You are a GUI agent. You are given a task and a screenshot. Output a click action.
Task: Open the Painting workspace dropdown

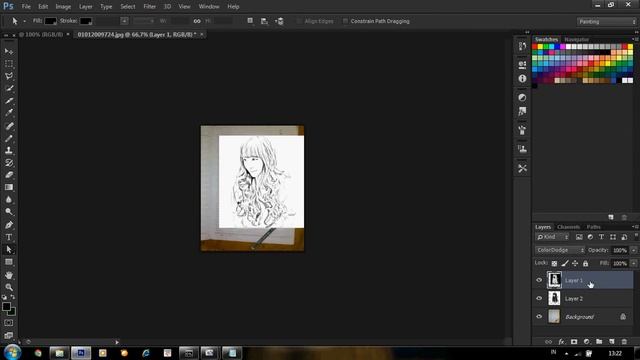pos(607,22)
